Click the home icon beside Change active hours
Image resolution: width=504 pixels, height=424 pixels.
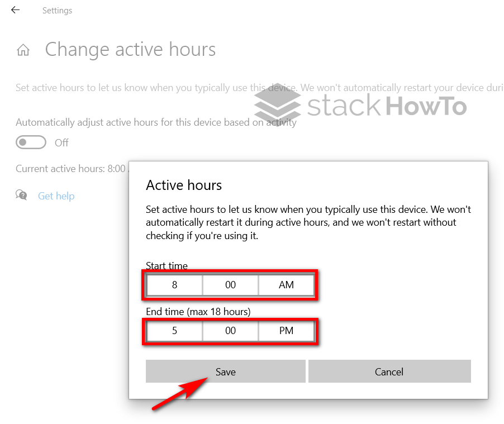pyautogui.click(x=23, y=50)
